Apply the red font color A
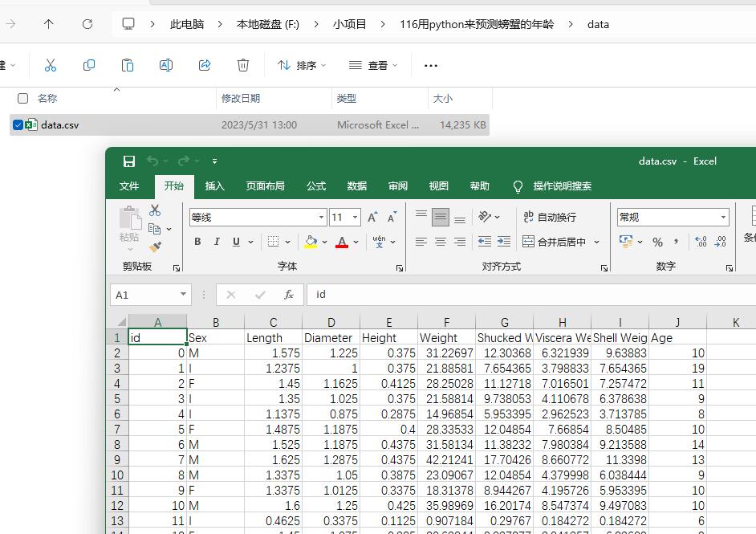This screenshot has height=534, width=756. pyautogui.click(x=342, y=242)
